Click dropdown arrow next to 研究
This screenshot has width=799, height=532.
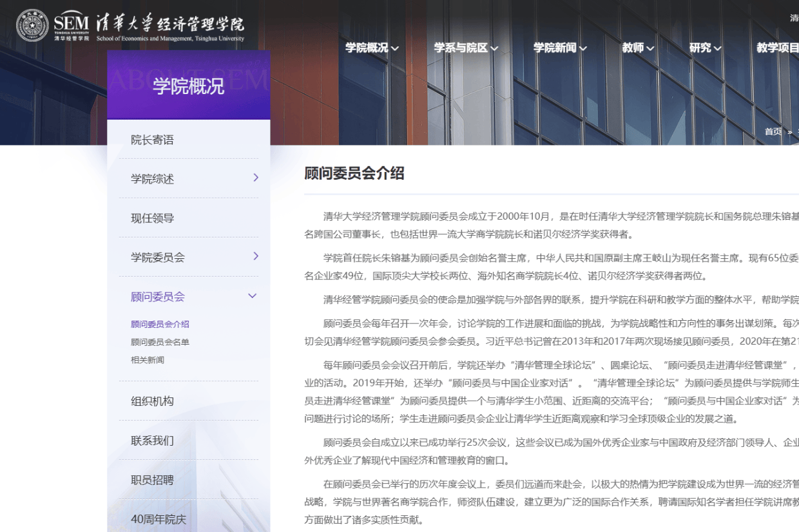(717, 48)
